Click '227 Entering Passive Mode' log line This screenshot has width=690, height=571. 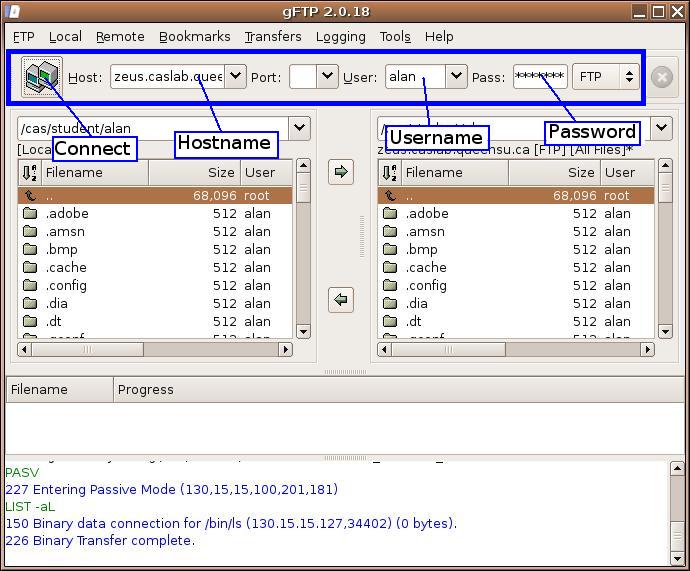pyautogui.click(x=172, y=490)
